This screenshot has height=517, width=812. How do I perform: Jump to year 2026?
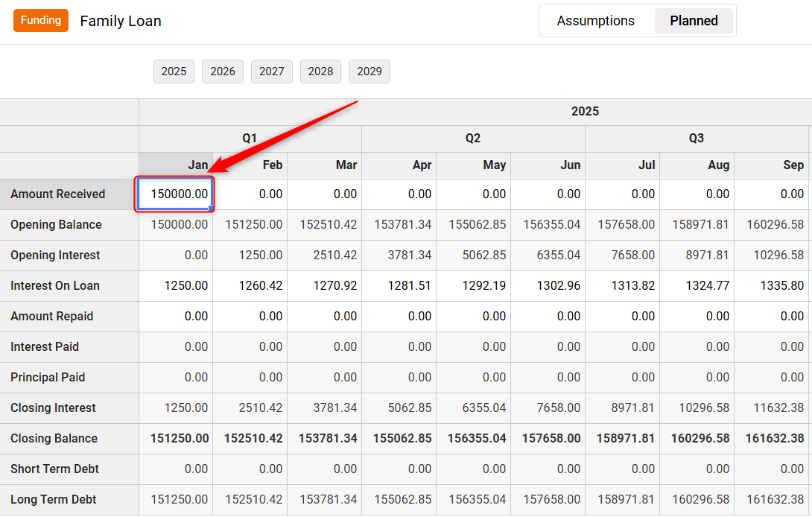(223, 72)
